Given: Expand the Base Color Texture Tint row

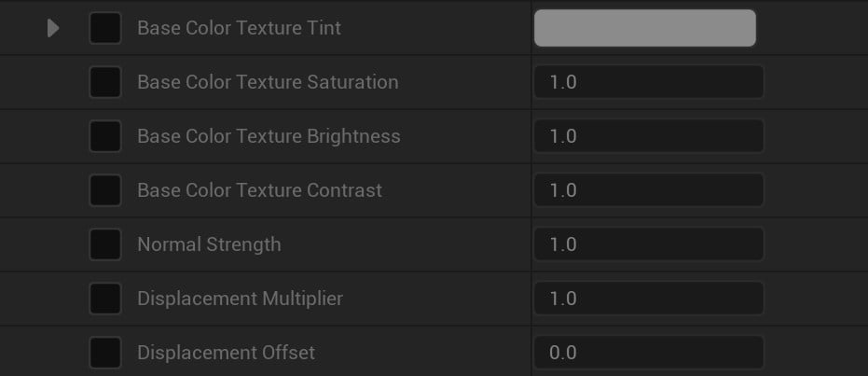Looking at the screenshot, I should pyautogui.click(x=53, y=28).
